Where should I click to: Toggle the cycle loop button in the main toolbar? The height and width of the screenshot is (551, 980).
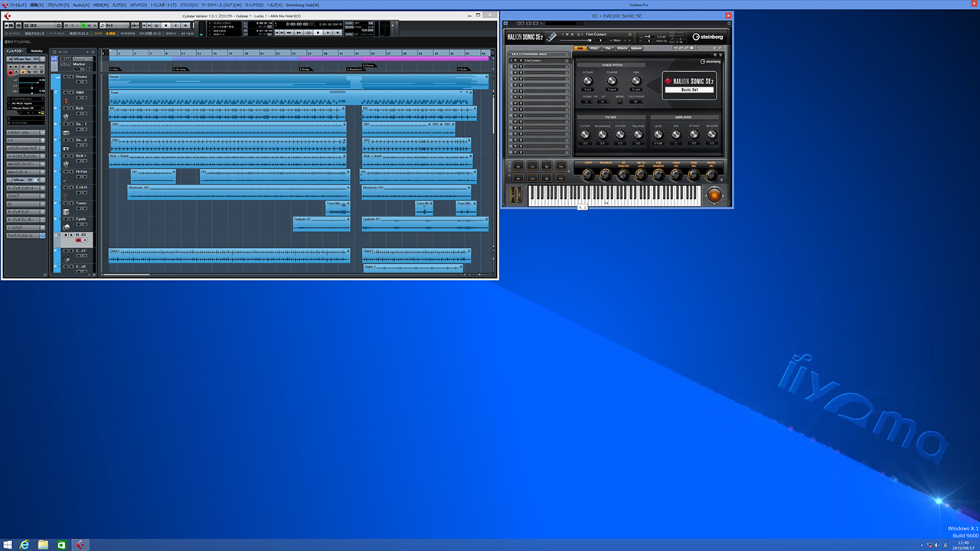pyautogui.click(x=157, y=25)
